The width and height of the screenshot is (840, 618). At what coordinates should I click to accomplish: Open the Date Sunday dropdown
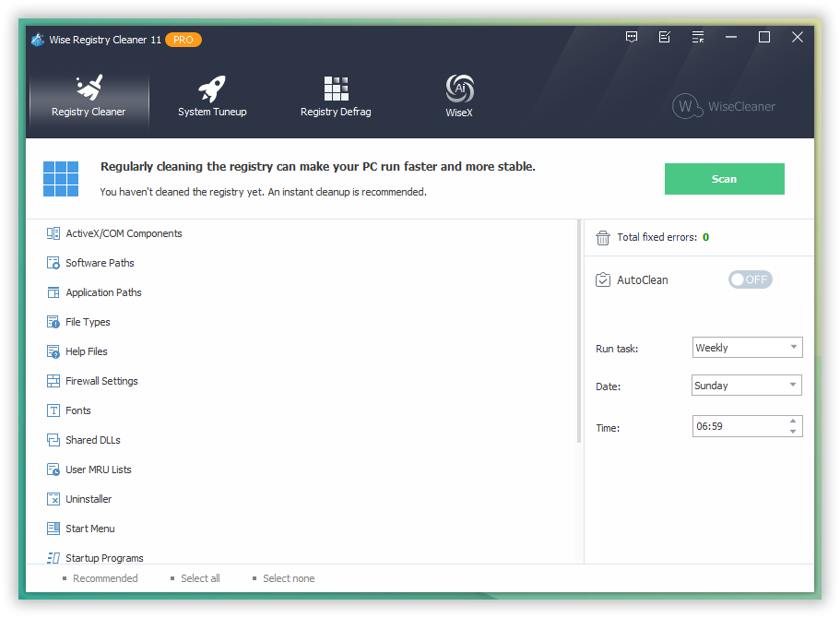(x=746, y=386)
